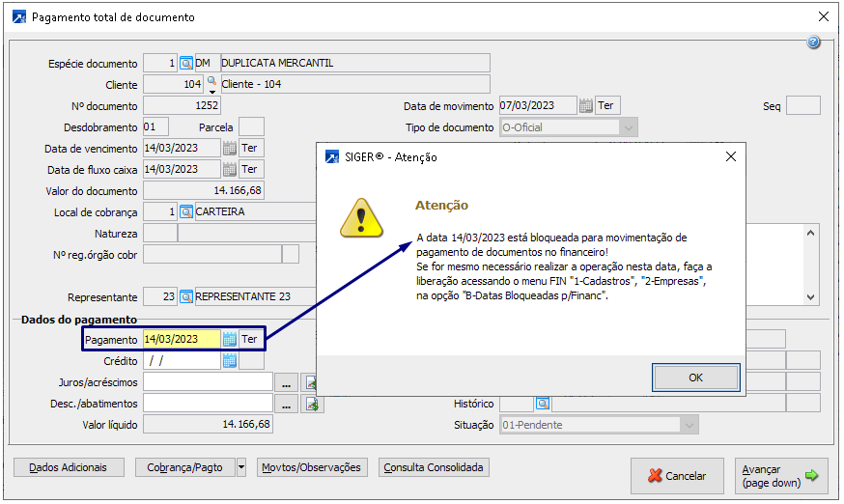Click the Desdobramento field
The image size is (844, 504).
point(155,127)
